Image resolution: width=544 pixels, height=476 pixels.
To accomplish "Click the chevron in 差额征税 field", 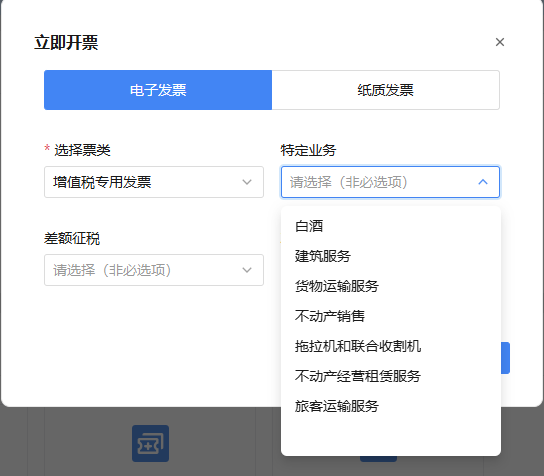I will click(x=247, y=270).
